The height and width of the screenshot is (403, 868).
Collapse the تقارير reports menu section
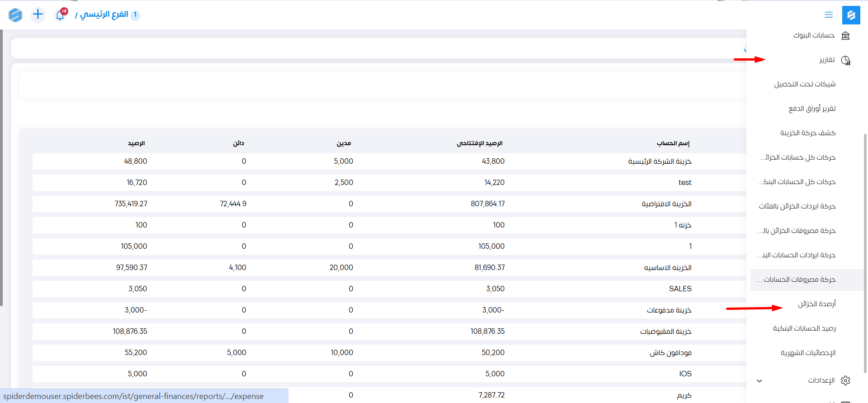[x=826, y=60]
